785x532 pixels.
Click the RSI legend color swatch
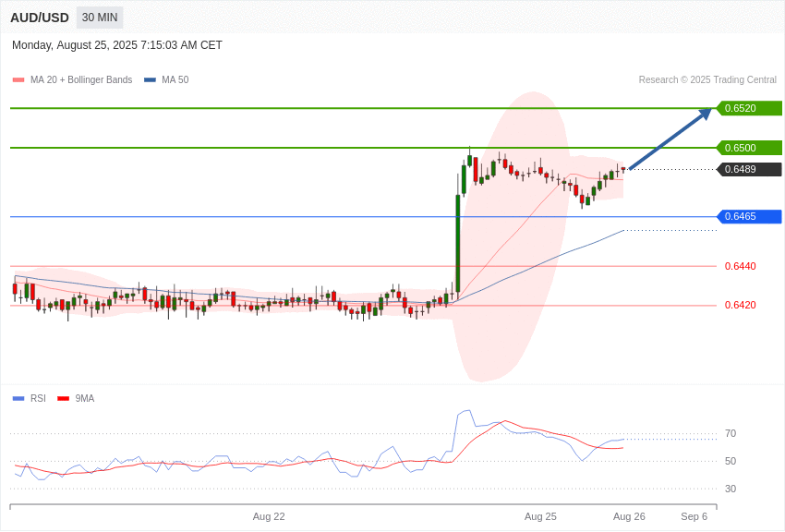coord(18,399)
